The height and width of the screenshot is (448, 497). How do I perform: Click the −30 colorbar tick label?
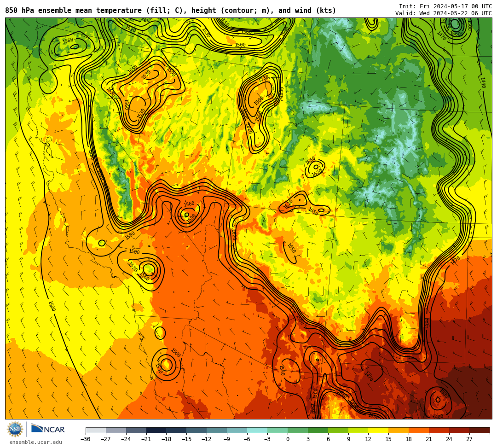coord(85,439)
